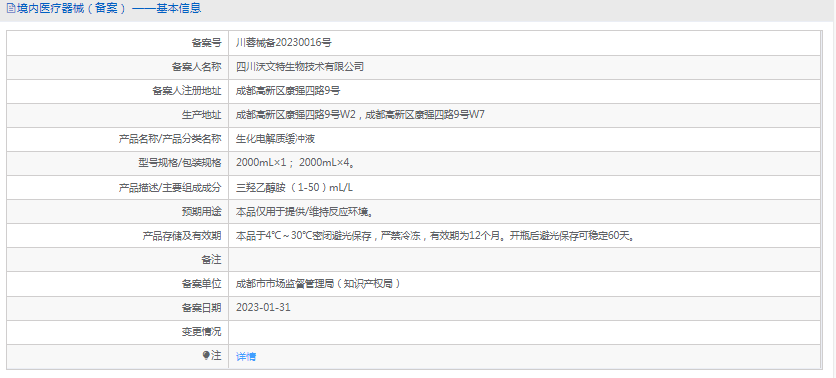The height and width of the screenshot is (378, 836).
Task: Select the spec value 2000mL×1；2000mL×4。
Action: [x=295, y=163]
